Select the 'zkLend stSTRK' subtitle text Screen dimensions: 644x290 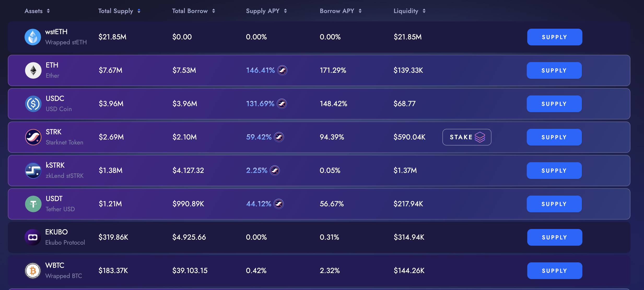point(65,176)
